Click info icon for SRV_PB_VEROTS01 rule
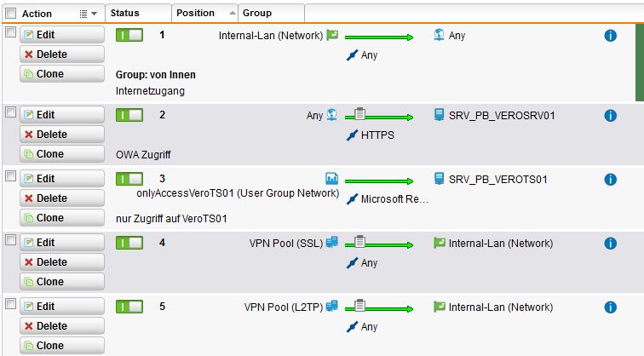Screen dimensions: 644x356 pos(610,180)
